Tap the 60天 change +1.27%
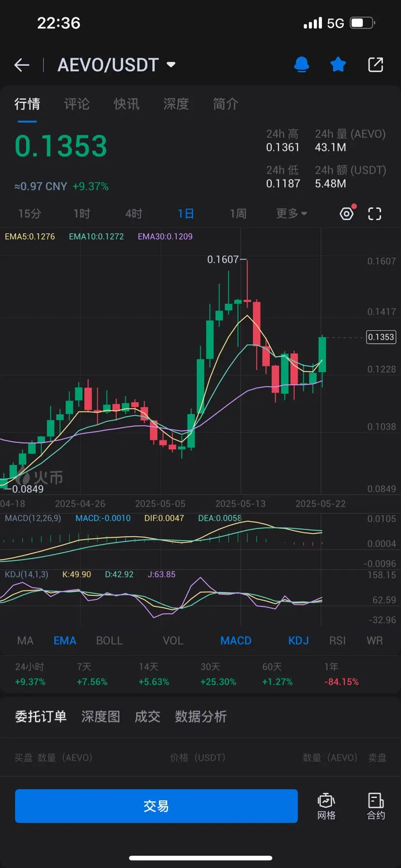 (278, 682)
